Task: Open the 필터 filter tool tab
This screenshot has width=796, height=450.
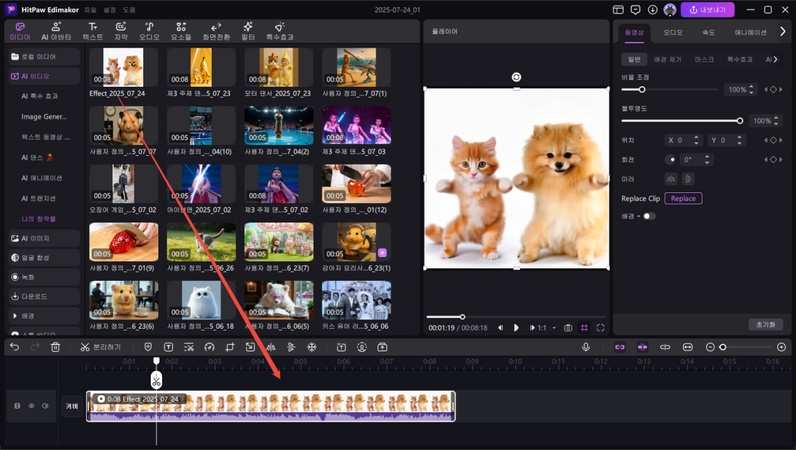Action: coord(248,31)
